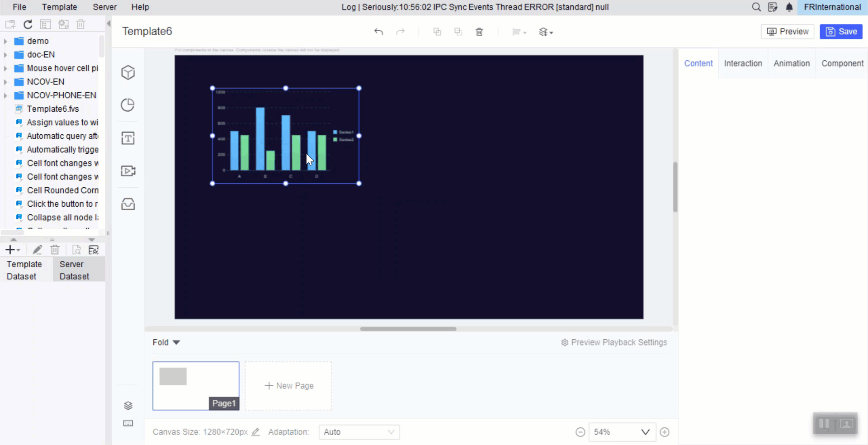
Task: Open the Adaptation Auto dropdown
Action: click(359, 432)
